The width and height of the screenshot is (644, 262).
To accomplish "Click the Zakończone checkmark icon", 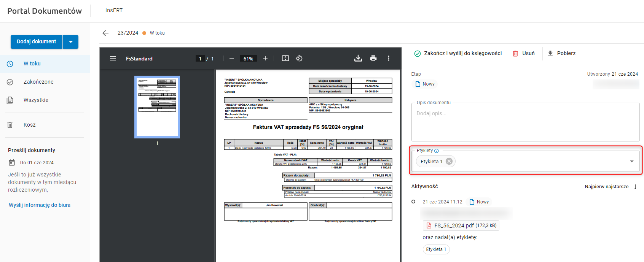I will (x=10, y=82).
